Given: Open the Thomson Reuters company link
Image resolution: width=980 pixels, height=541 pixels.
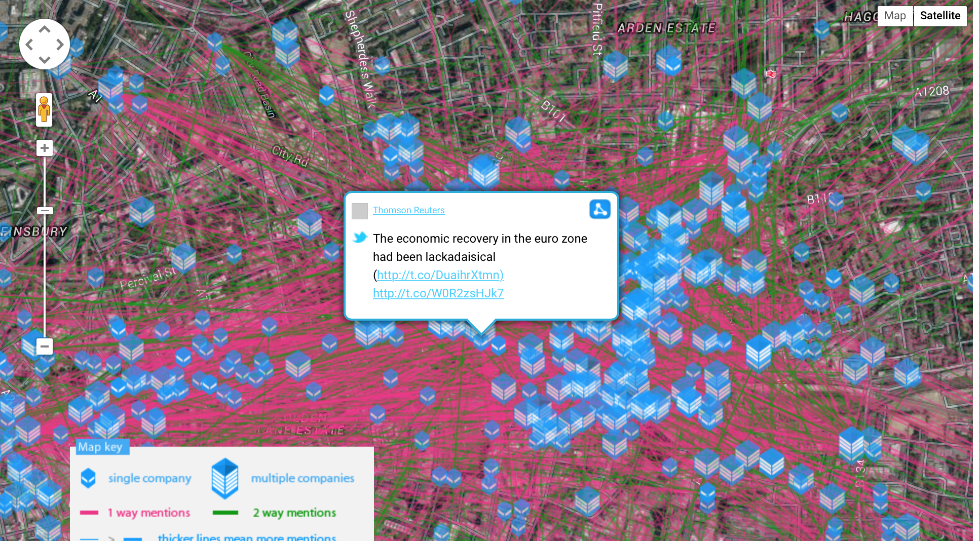Looking at the screenshot, I should click(408, 210).
